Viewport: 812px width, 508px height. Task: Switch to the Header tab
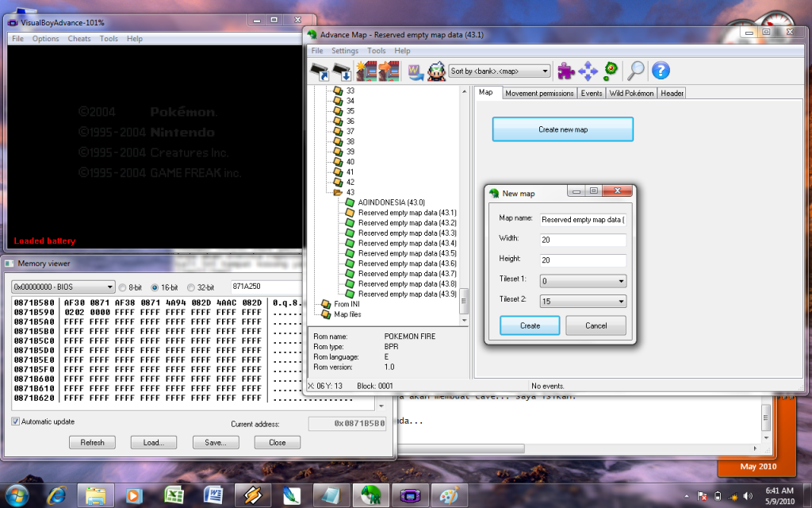(x=672, y=94)
